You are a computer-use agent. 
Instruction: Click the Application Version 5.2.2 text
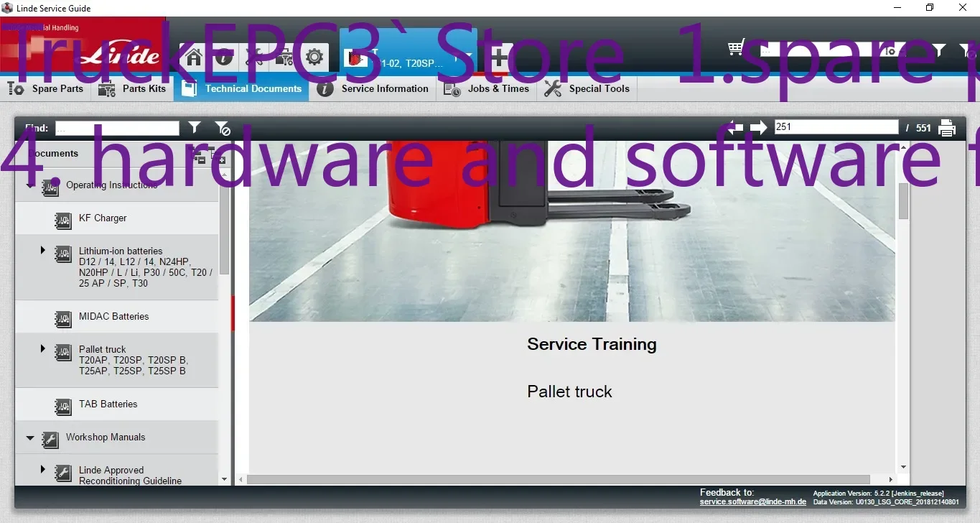pos(879,494)
